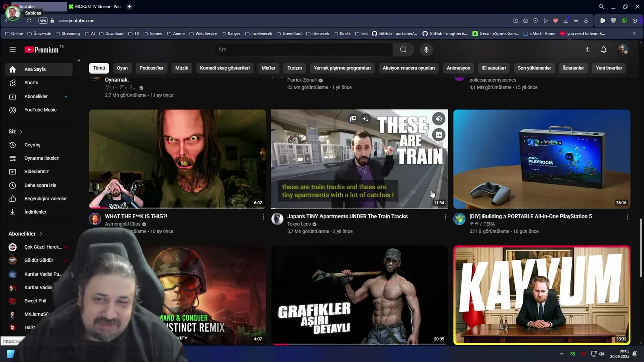
Task: Open the Astro's Playroom portable PS5 thumbnail
Action: (542, 159)
